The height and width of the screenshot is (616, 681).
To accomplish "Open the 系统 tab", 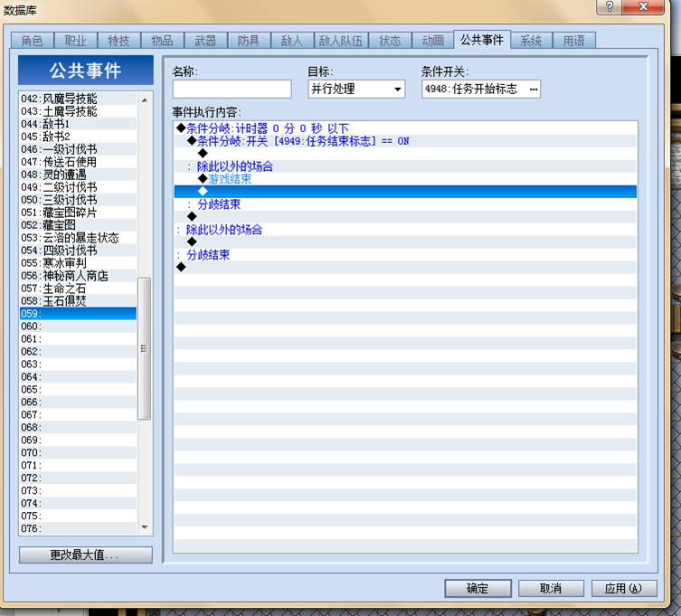I will click(531, 41).
